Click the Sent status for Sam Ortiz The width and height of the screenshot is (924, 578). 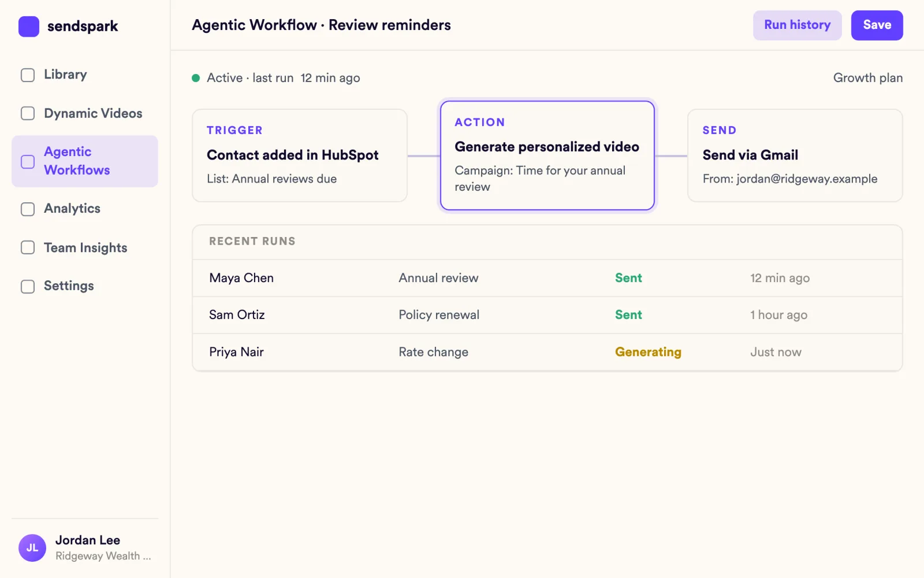[628, 315]
